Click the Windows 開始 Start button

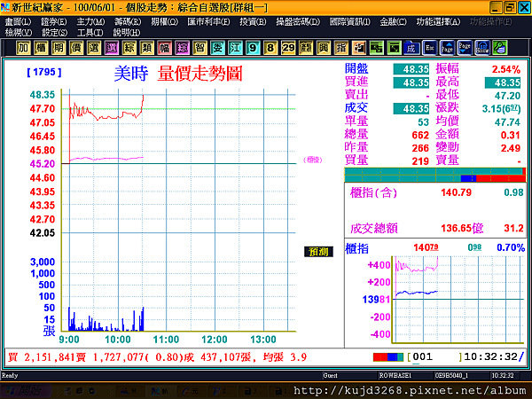point(27,391)
